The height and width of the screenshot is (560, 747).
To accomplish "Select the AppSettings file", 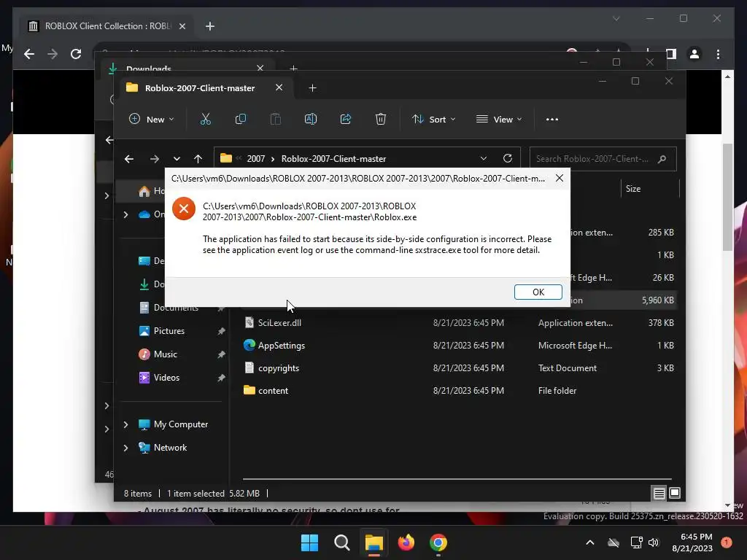I will pos(281,345).
